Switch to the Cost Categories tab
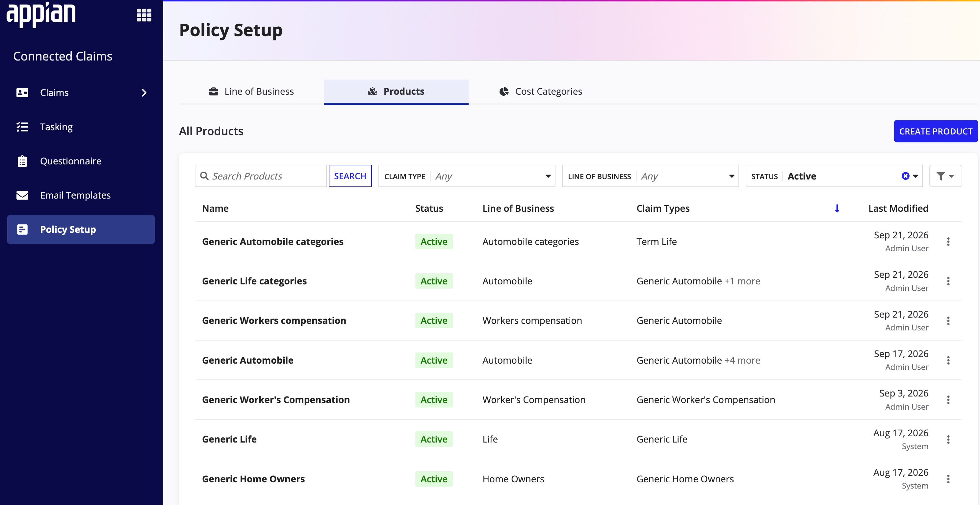 [x=541, y=92]
